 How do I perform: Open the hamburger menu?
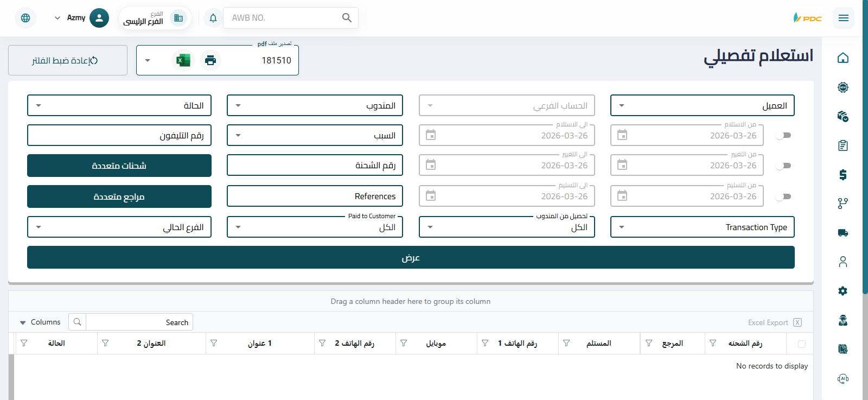coord(843,18)
